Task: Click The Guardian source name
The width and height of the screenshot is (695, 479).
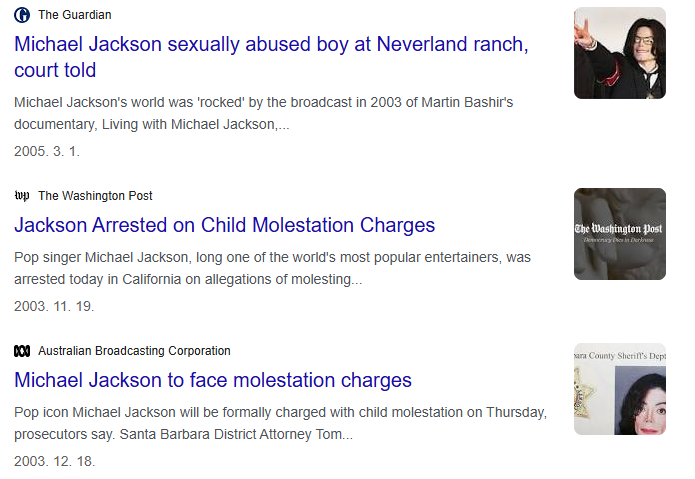Action: point(75,15)
